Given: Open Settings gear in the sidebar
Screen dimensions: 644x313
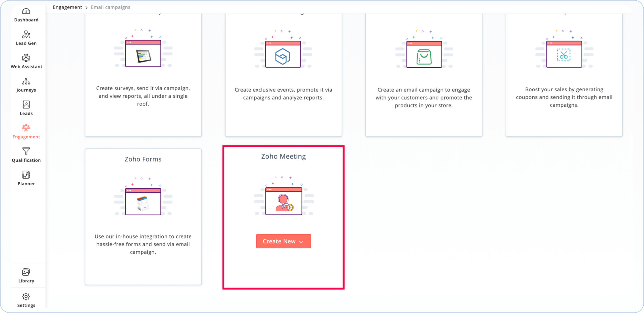Looking at the screenshot, I should coord(26,297).
